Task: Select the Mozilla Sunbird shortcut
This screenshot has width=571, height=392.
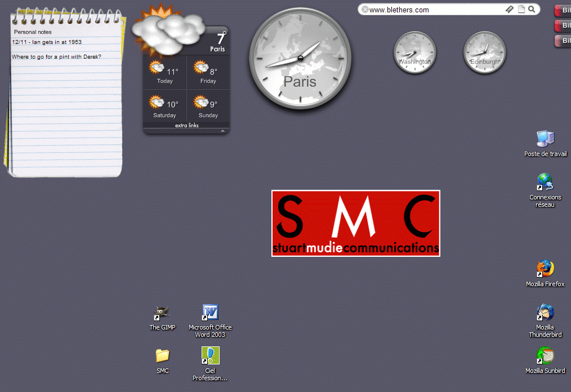Action: click(x=545, y=360)
